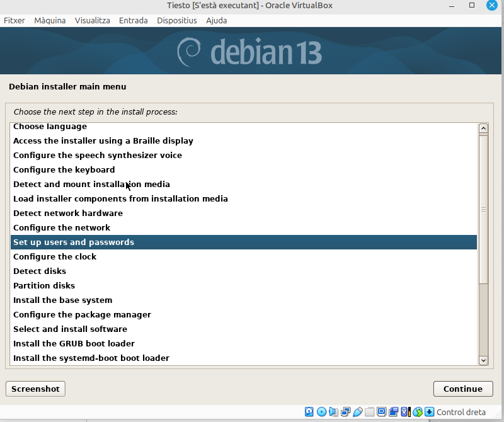Open the network adapter status icon
This screenshot has height=422, width=504.
(x=346, y=412)
